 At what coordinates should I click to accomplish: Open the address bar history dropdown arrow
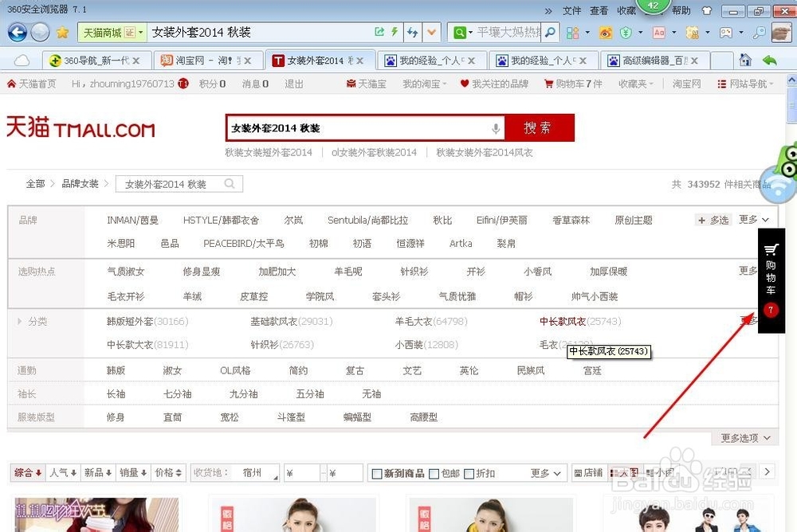tap(431, 33)
